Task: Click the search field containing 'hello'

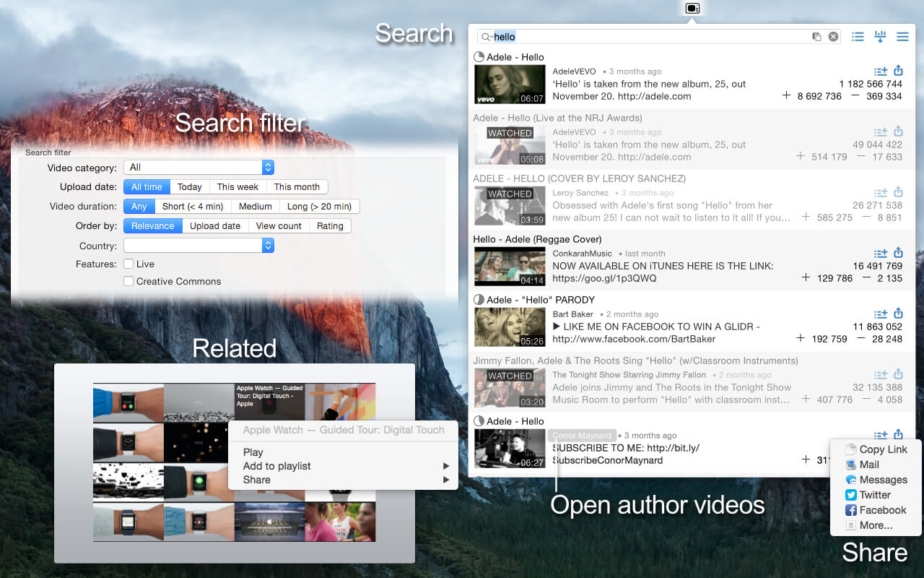Action: (660, 37)
